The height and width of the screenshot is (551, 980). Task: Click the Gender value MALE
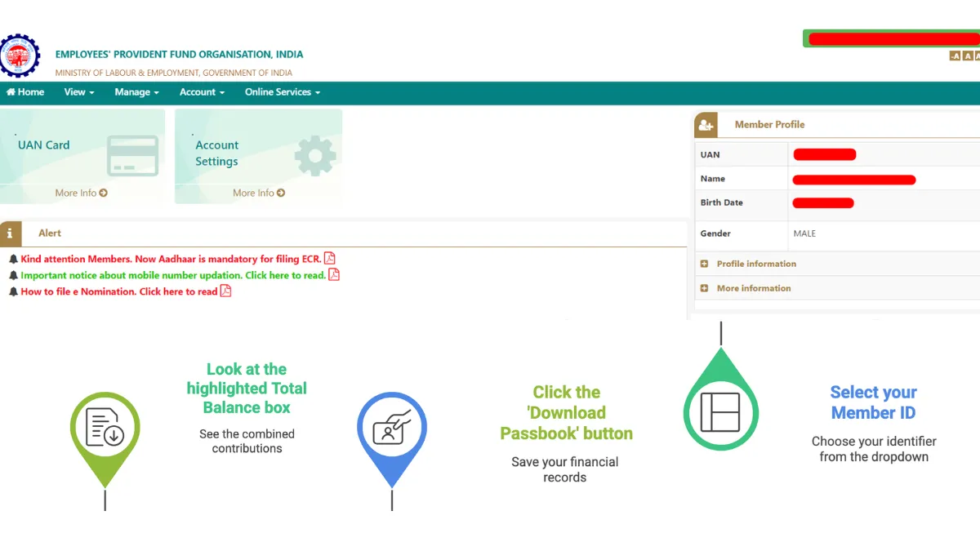tap(804, 233)
